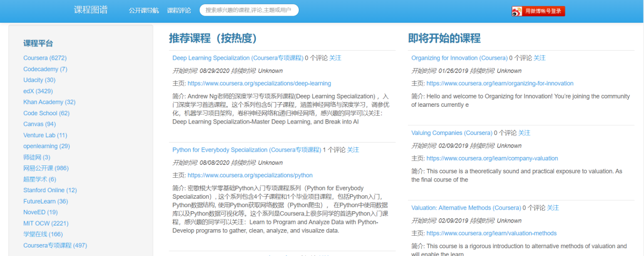Follow Organizing for Innovation via 关注

click(539, 58)
